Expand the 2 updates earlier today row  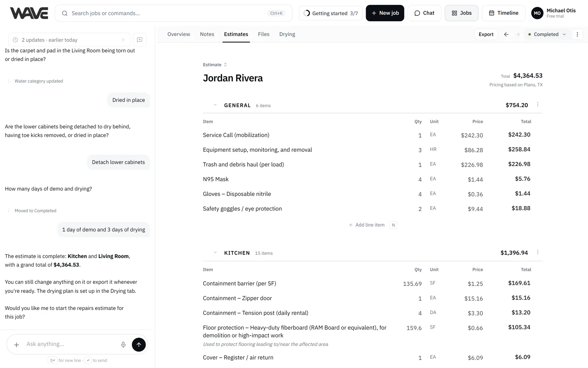69,40
